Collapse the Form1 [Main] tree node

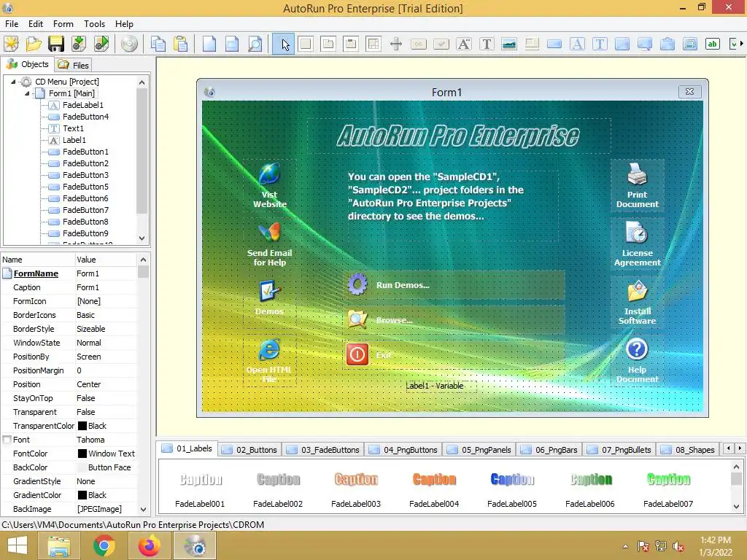27,93
